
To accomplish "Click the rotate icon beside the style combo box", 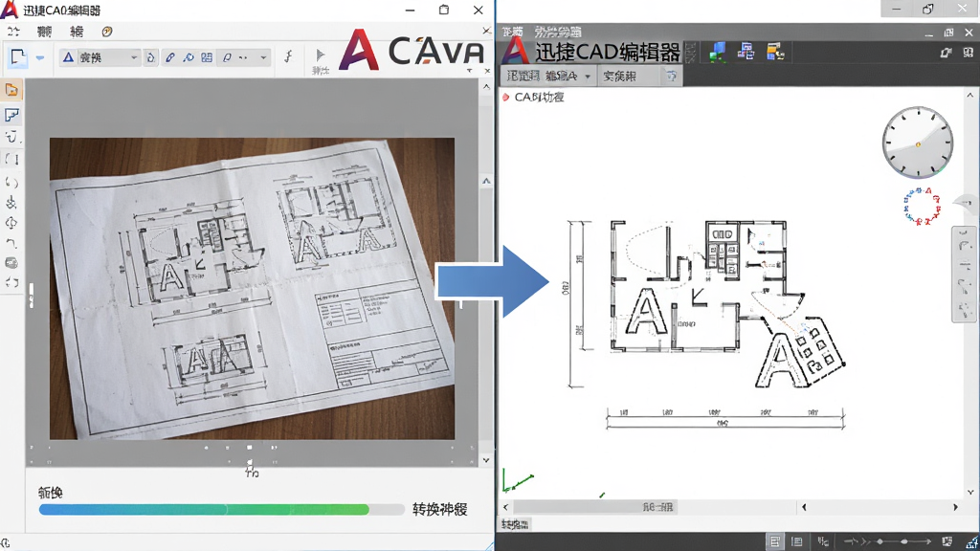I will tap(150, 57).
